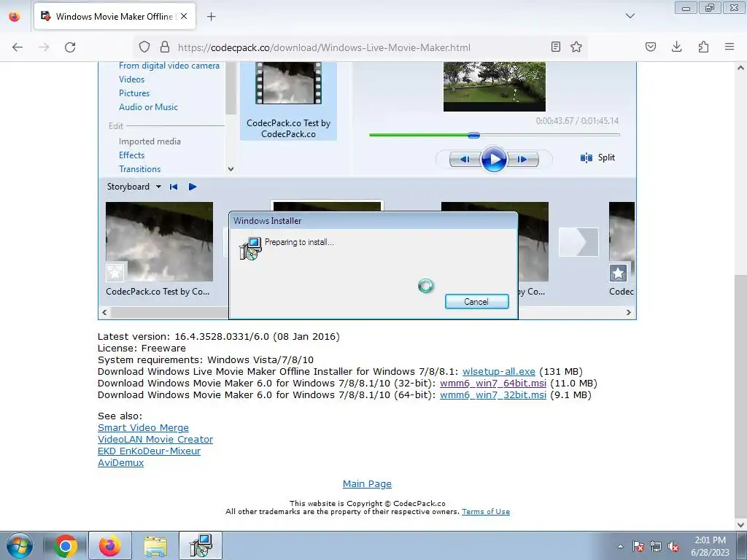The height and width of the screenshot is (560, 747).
Task: Open the Firefox downloads panel
Action: coord(676,47)
